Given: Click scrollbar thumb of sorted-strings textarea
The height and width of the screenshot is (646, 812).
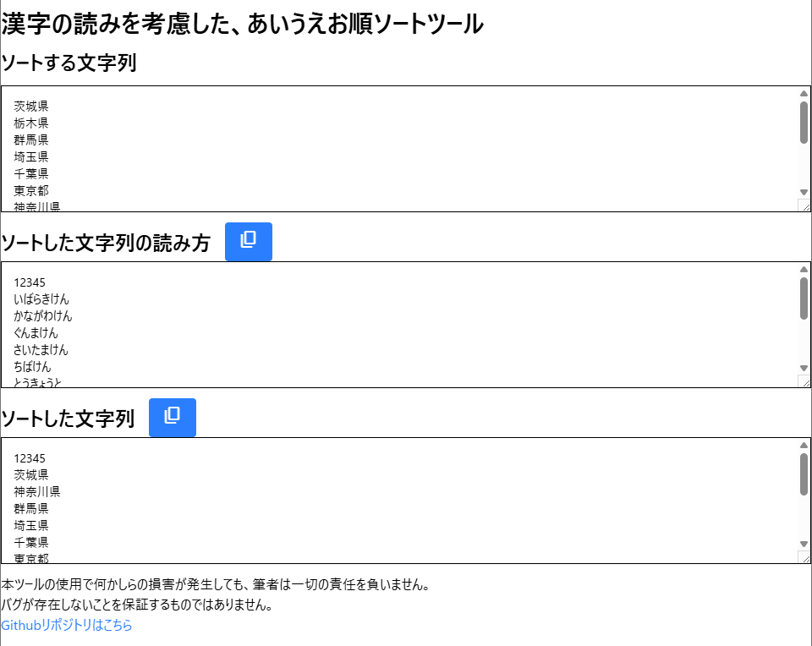Looking at the screenshot, I should (804, 474).
